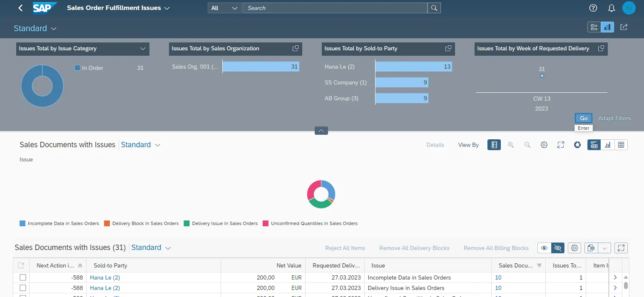The height and width of the screenshot is (297, 644).
Task: Open chart in full screen
Action: pos(561,145)
